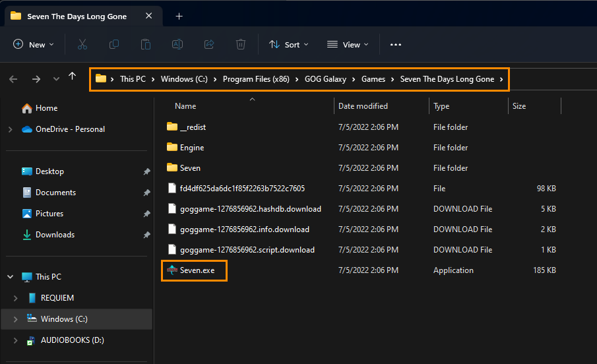
Task: Unpin Desktop using its pin icon
Action: pos(146,171)
